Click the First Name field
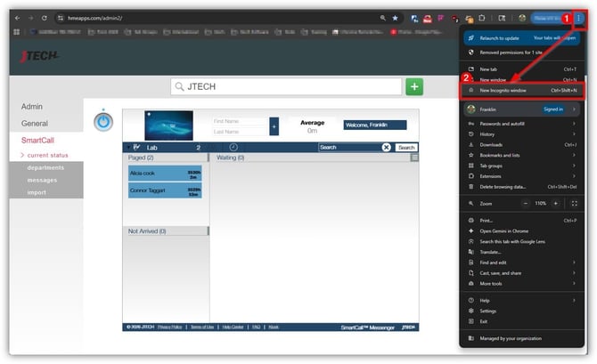 click(240, 121)
